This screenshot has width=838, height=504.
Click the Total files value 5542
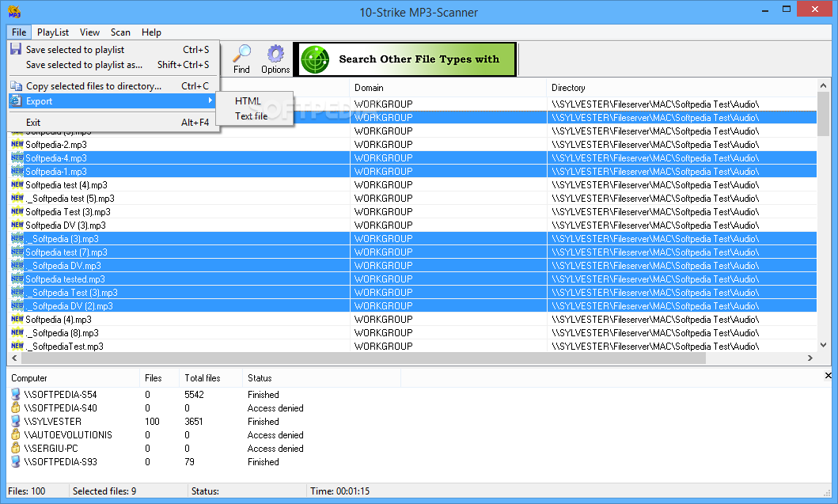(x=194, y=395)
